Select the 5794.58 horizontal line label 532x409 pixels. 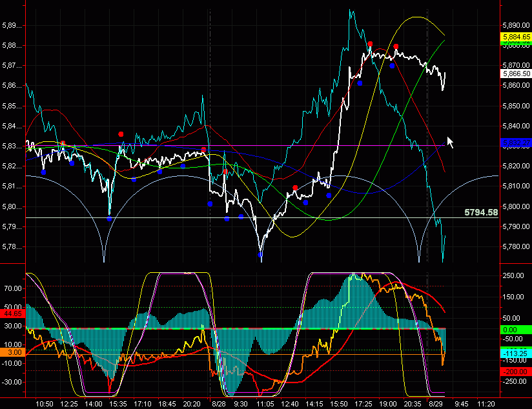481,213
